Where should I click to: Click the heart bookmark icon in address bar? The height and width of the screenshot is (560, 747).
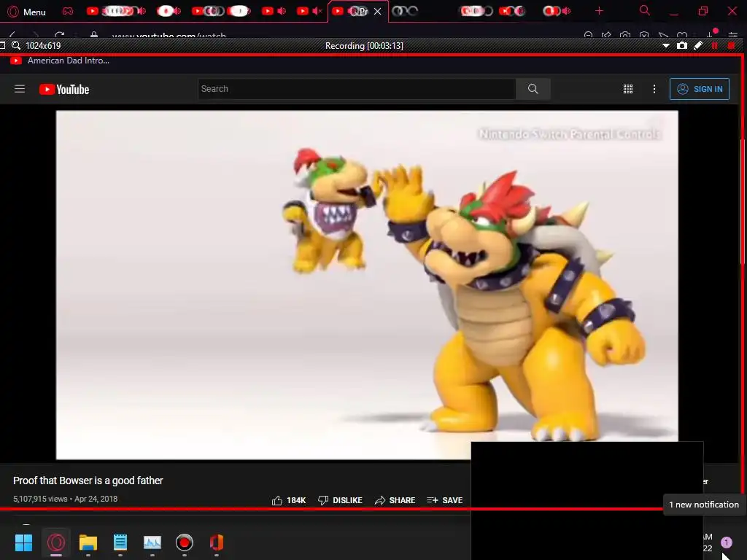pyautogui.click(x=682, y=35)
